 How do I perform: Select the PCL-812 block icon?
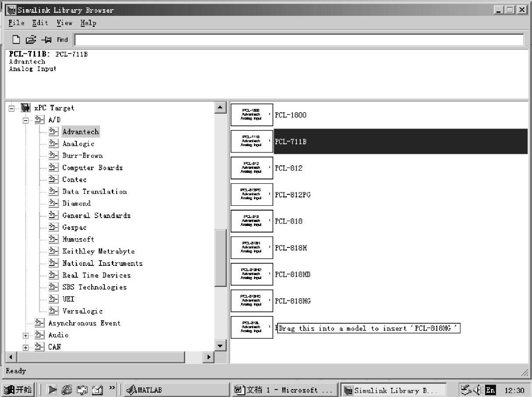pyautogui.click(x=252, y=168)
